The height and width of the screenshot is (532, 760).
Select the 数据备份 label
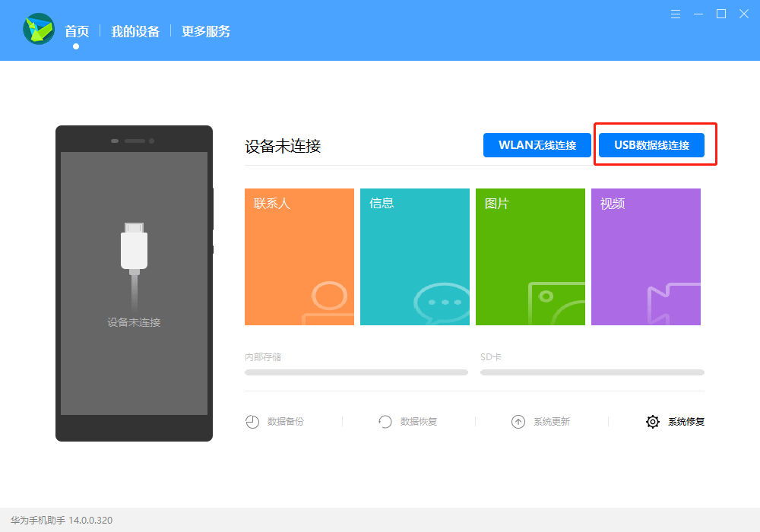[x=286, y=422]
